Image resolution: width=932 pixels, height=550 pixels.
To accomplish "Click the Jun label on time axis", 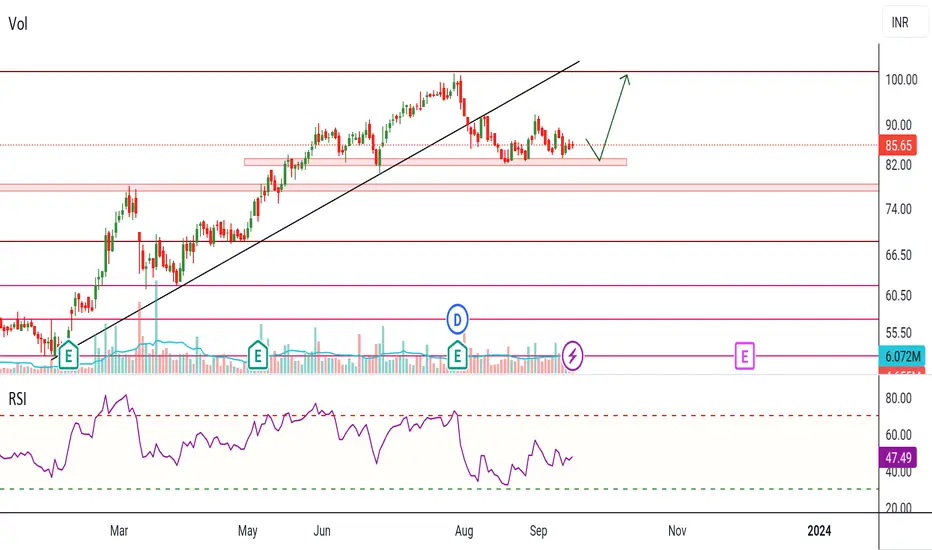I will [322, 530].
